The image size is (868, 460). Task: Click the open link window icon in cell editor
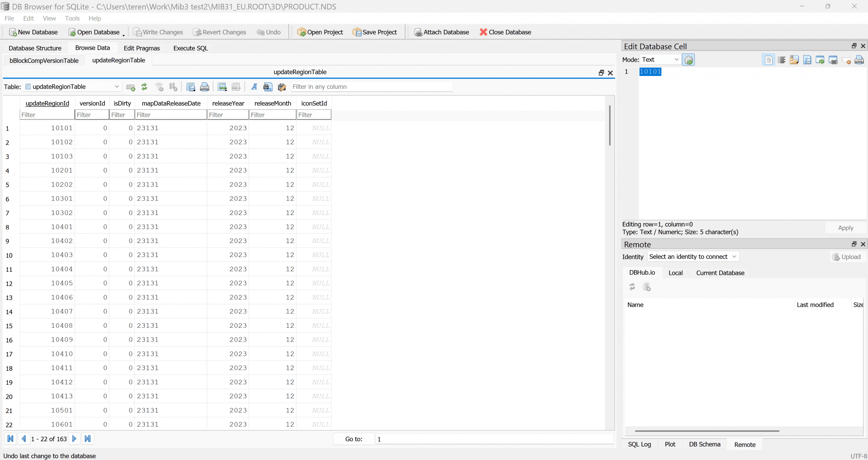[x=833, y=60]
